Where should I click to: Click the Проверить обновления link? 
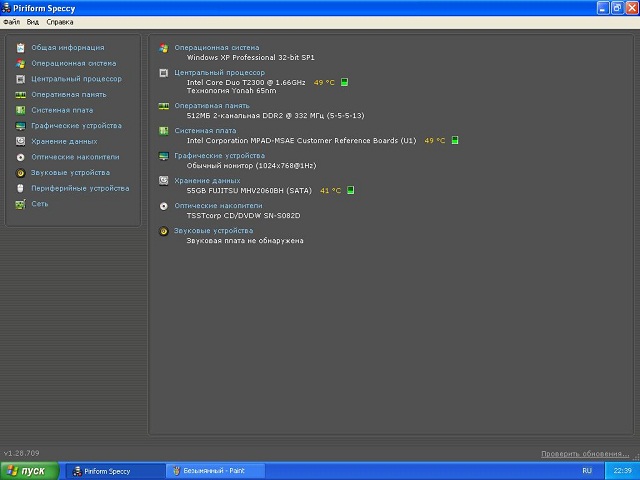pyautogui.click(x=586, y=453)
